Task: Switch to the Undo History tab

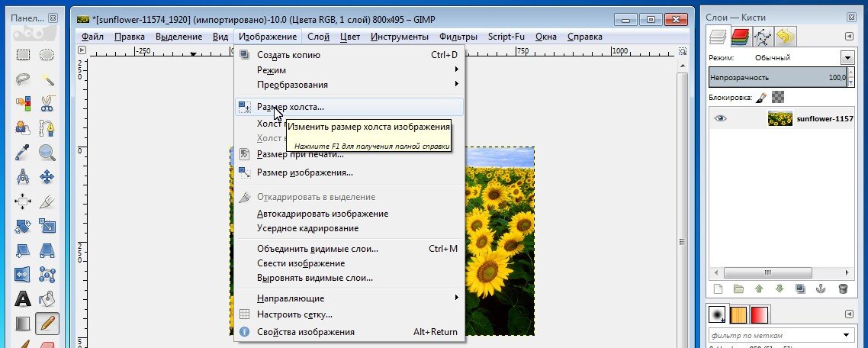Action: 784,37
